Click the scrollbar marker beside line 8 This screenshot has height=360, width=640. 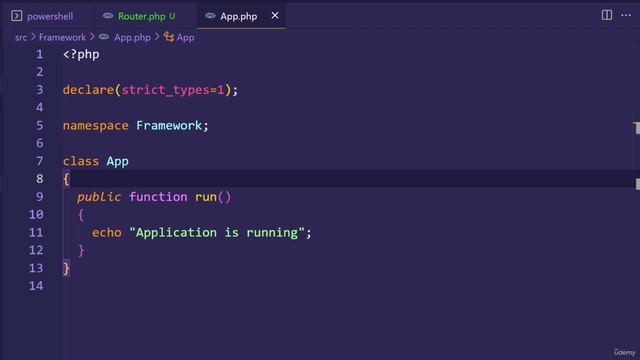[637, 184]
